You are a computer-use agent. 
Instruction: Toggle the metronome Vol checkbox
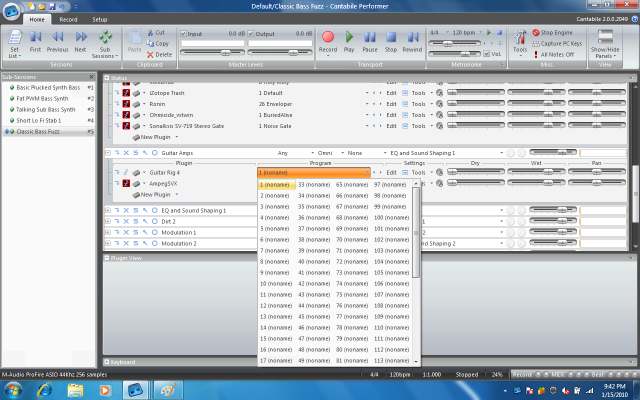[x=486, y=53]
